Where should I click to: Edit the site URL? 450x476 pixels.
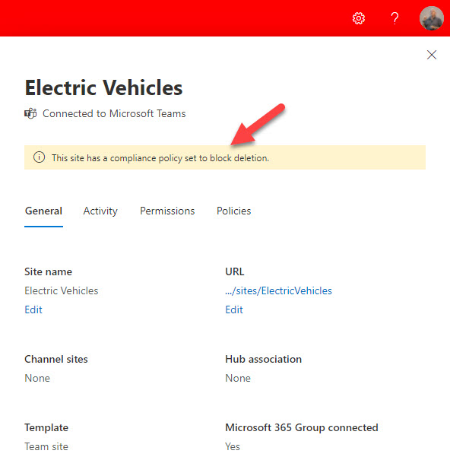(234, 309)
